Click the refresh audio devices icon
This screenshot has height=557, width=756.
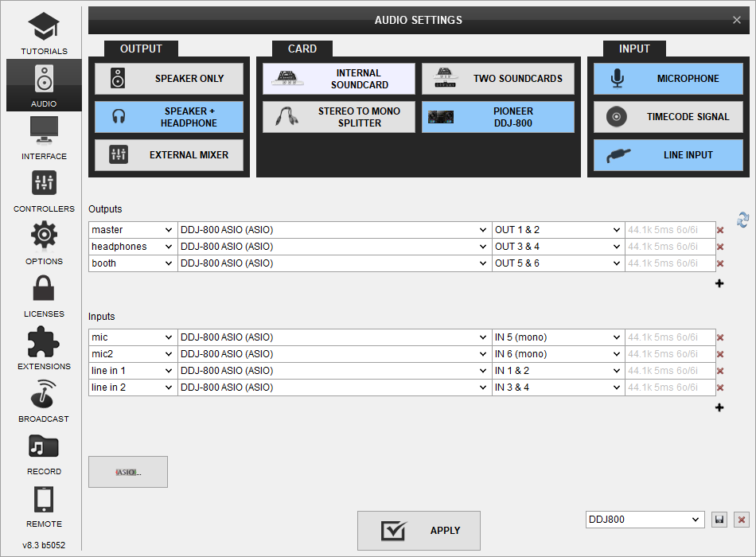coord(742,220)
